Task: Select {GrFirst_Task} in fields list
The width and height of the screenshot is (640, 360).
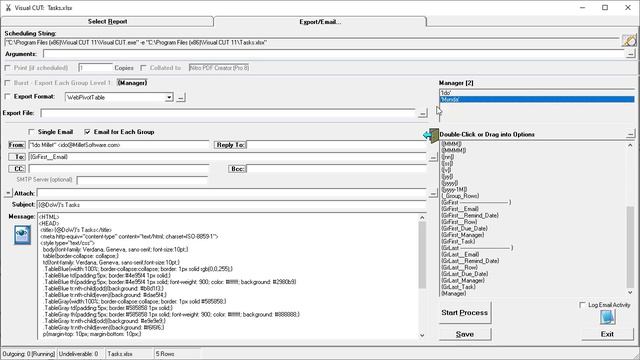Action: [x=458, y=242]
